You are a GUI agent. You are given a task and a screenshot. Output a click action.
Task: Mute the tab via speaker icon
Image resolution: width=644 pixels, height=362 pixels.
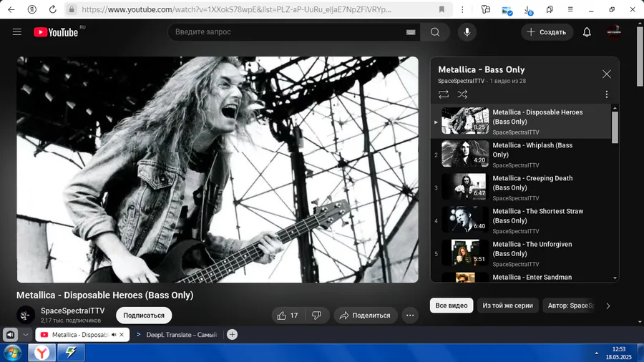pyautogui.click(x=114, y=335)
